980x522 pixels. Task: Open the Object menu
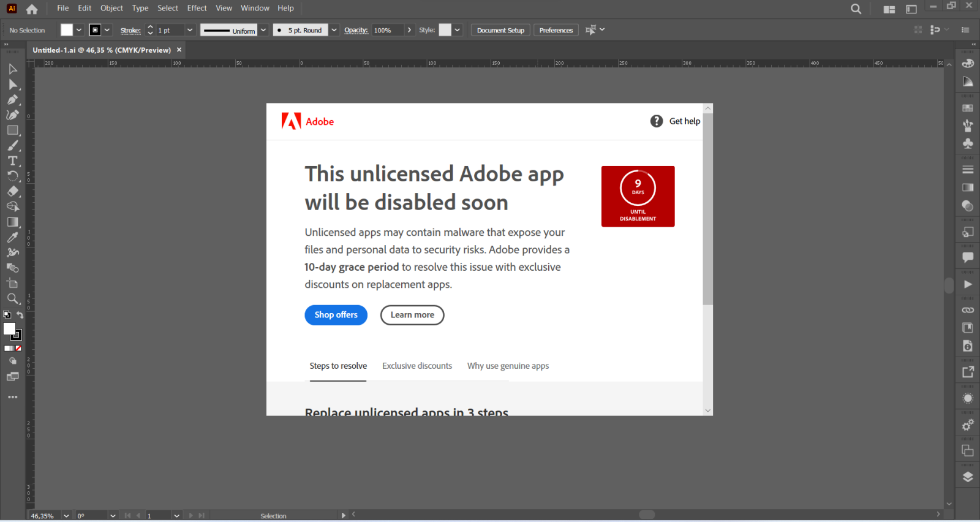tap(111, 8)
